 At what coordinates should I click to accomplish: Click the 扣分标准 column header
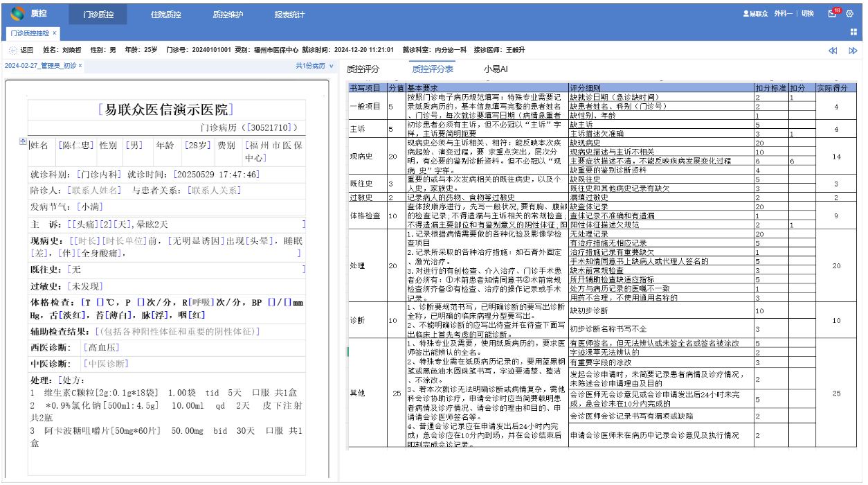tap(770, 88)
